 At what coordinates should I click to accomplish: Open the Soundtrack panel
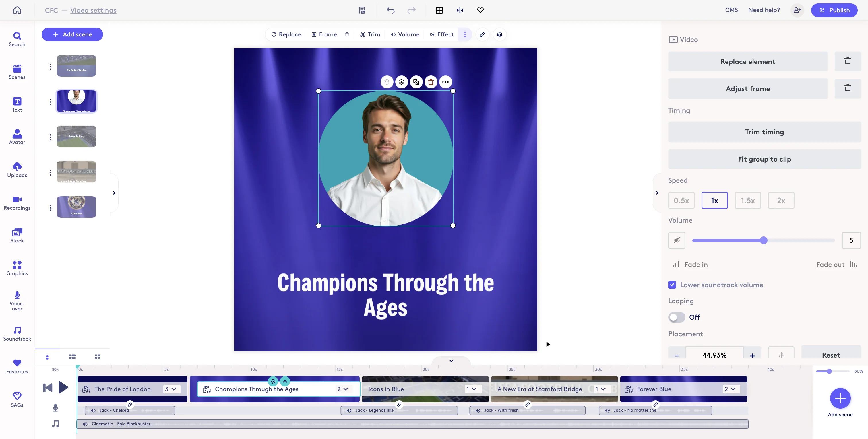click(17, 333)
